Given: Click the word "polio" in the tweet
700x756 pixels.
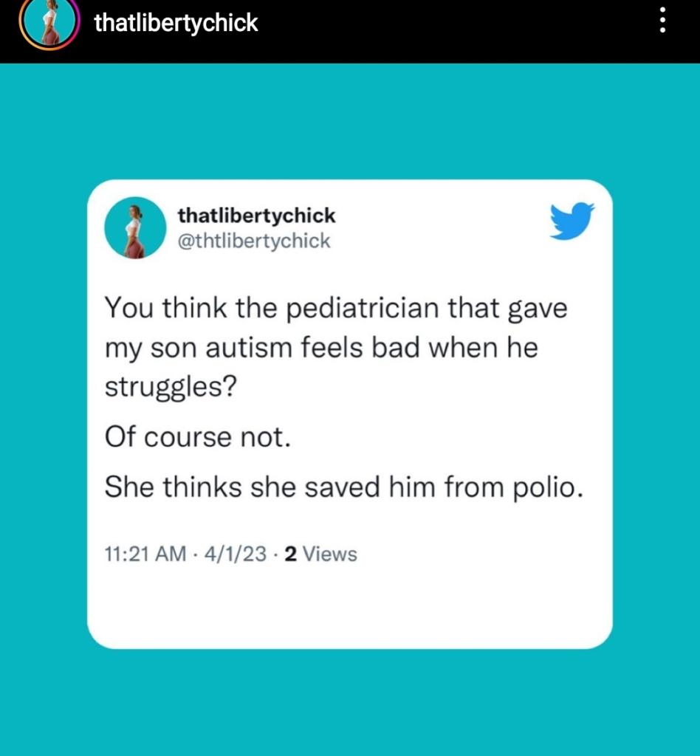Looking at the screenshot, I should point(543,487).
